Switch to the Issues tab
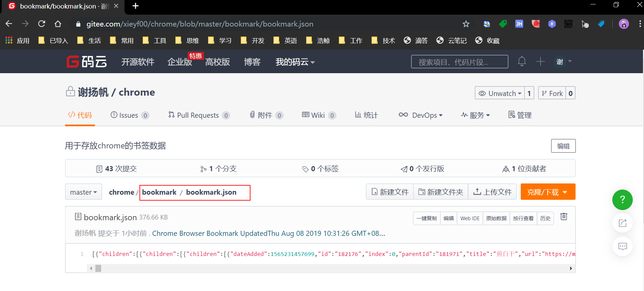 [129, 115]
